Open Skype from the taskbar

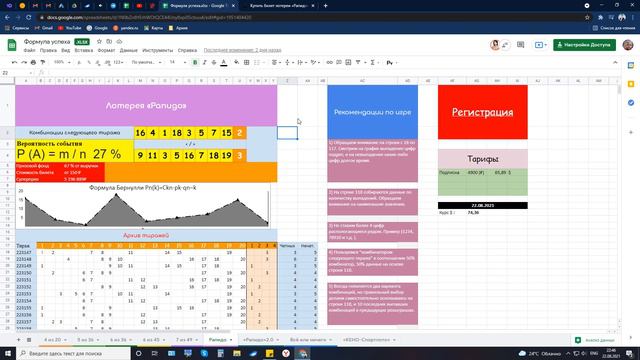pos(204,353)
